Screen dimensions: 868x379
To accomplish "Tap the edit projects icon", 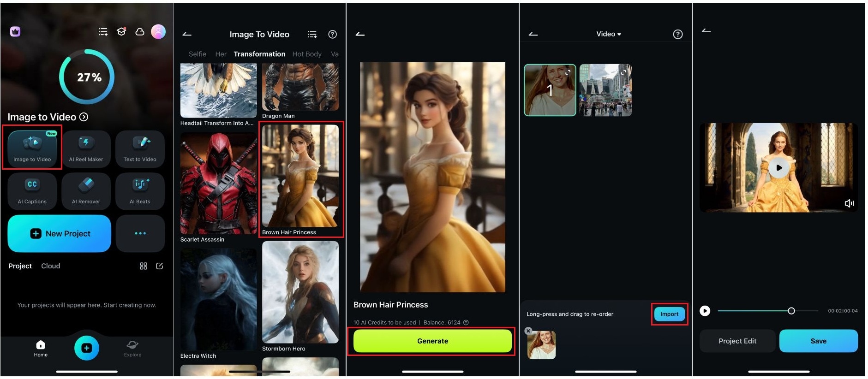I will click(x=160, y=266).
